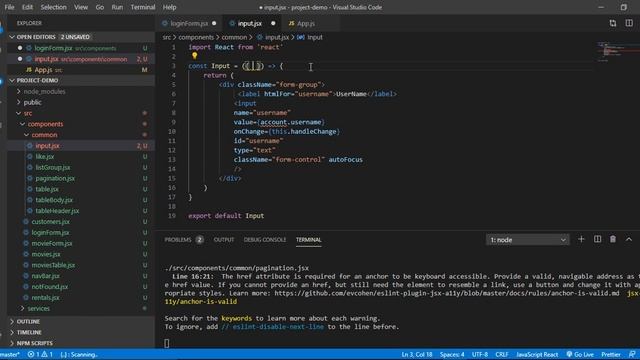
Task: Maximize panel with the up chevron
Action: coord(629,240)
